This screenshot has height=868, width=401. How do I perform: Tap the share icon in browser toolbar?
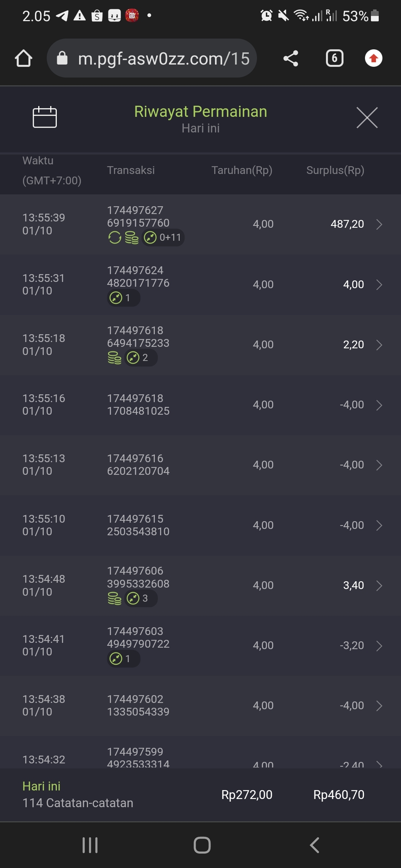(291, 59)
